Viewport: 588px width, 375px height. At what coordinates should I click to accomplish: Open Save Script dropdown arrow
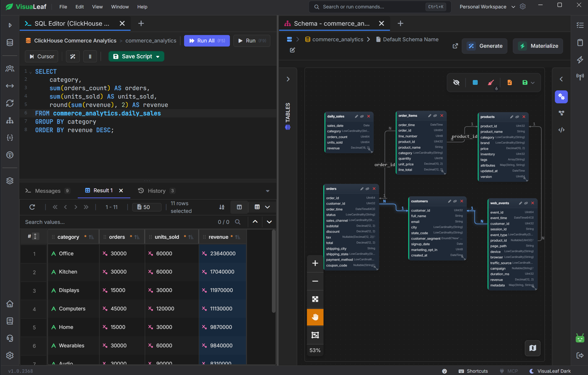click(158, 56)
